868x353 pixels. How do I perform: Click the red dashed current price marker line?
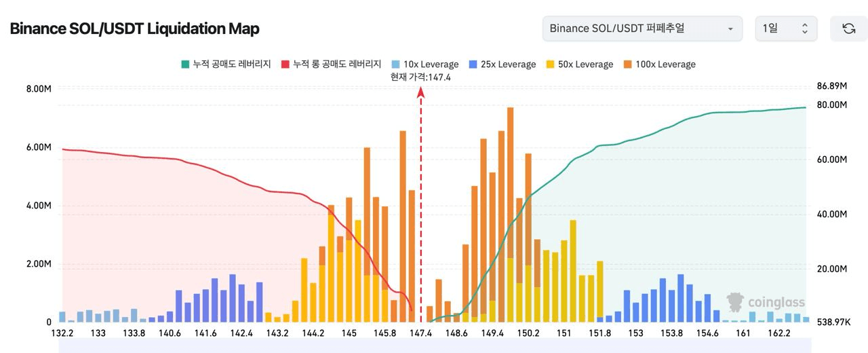coord(421,204)
